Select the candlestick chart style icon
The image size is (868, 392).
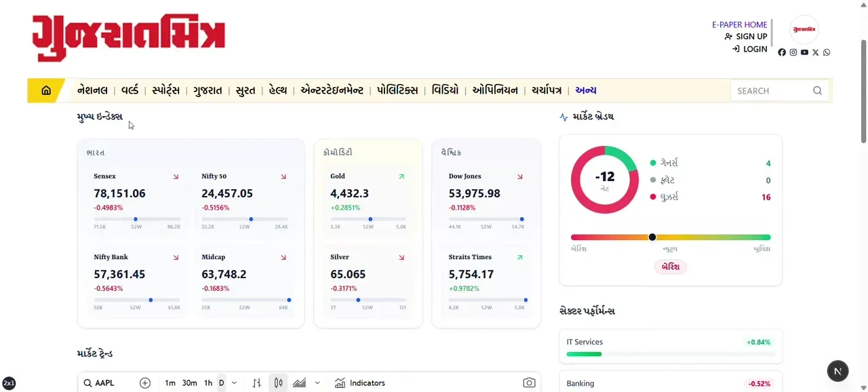coord(278,383)
